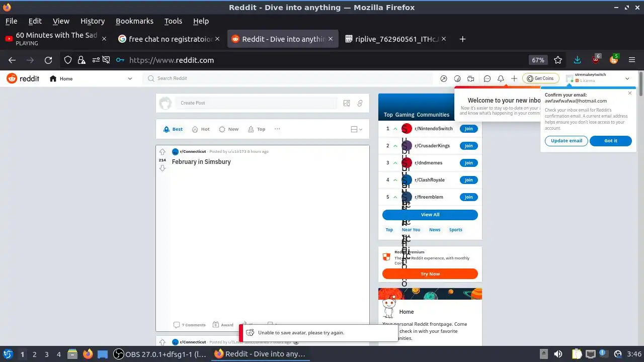Open the r/ClashRoyale community link
Screen dimensions: 644x362
click(430, 180)
